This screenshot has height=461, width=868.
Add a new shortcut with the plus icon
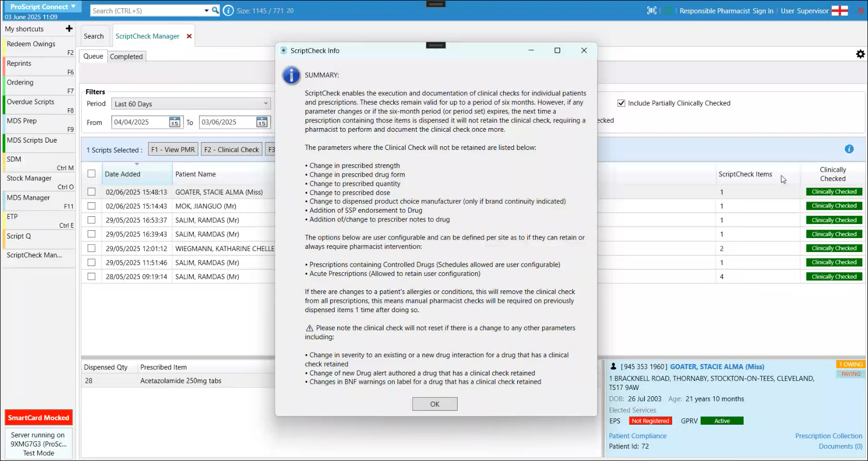click(69, 29)
